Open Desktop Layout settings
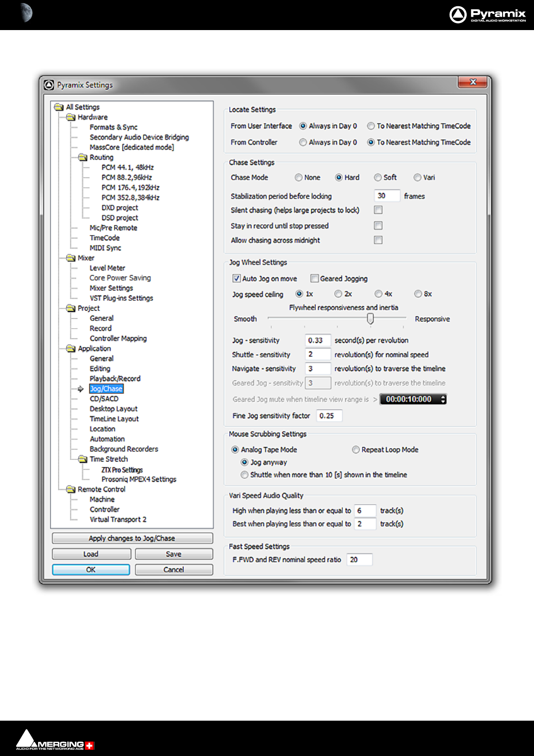The width and height of the screenshot is (534, 756). click(x=114, y=409)
